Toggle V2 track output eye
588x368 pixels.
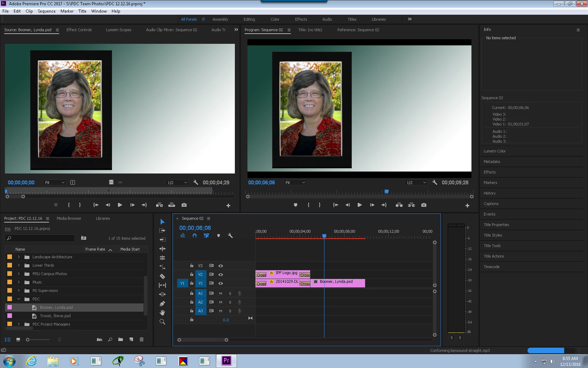[x=221, y=274]
